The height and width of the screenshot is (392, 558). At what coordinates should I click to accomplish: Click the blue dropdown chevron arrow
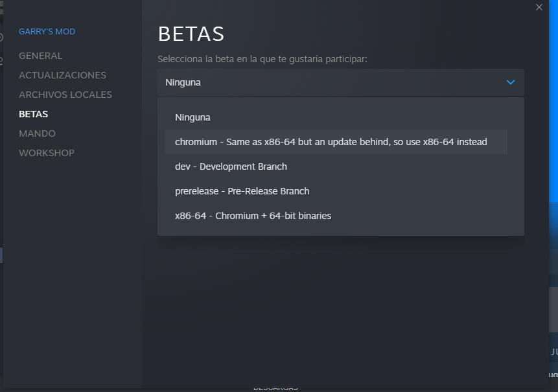(511, 82)
